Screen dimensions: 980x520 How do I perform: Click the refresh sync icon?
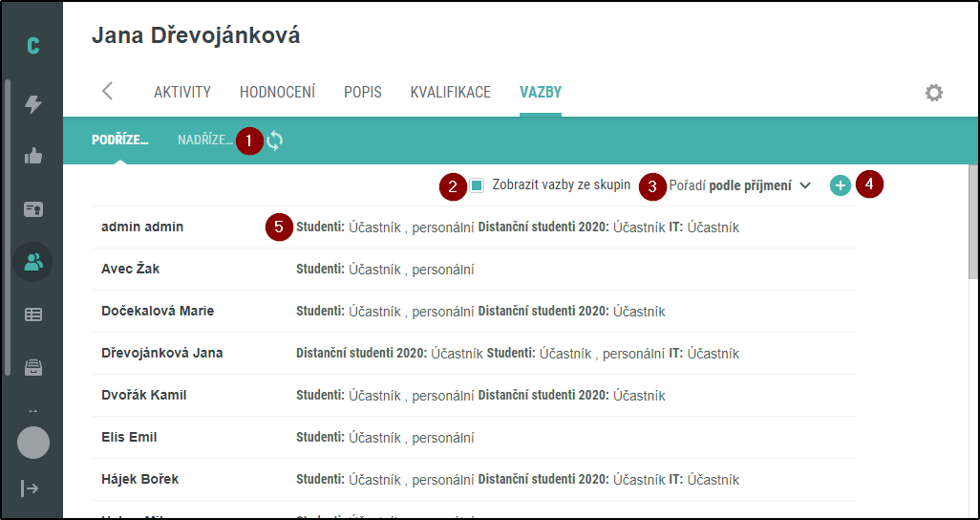pos(274,141)
